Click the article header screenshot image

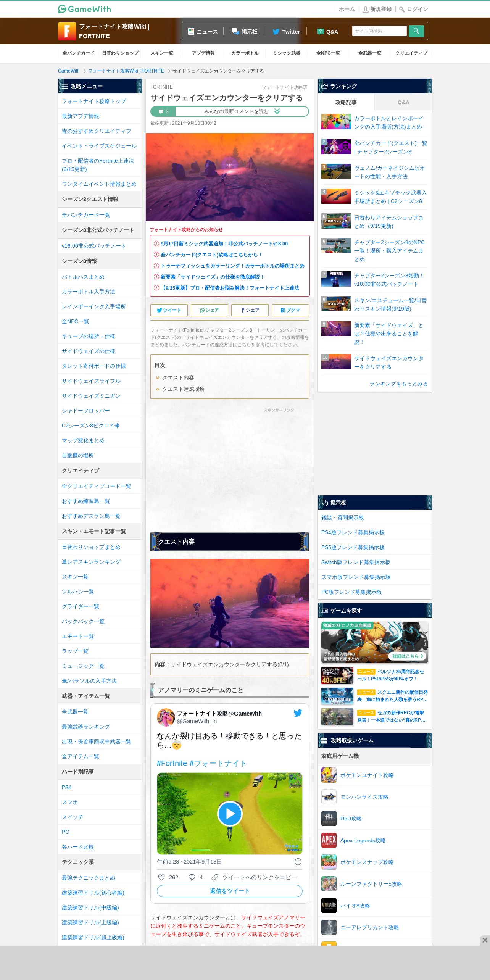tap(230, 177)
